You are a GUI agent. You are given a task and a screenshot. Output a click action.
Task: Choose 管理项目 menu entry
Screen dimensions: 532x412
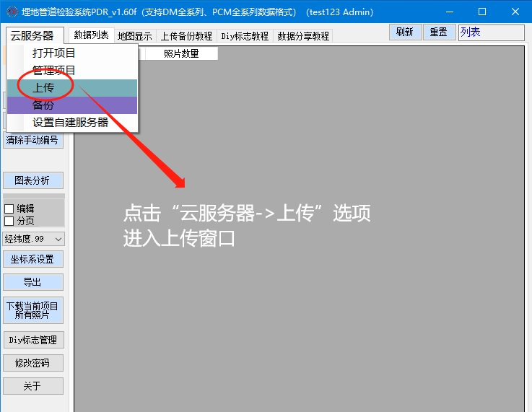point(54,71)
